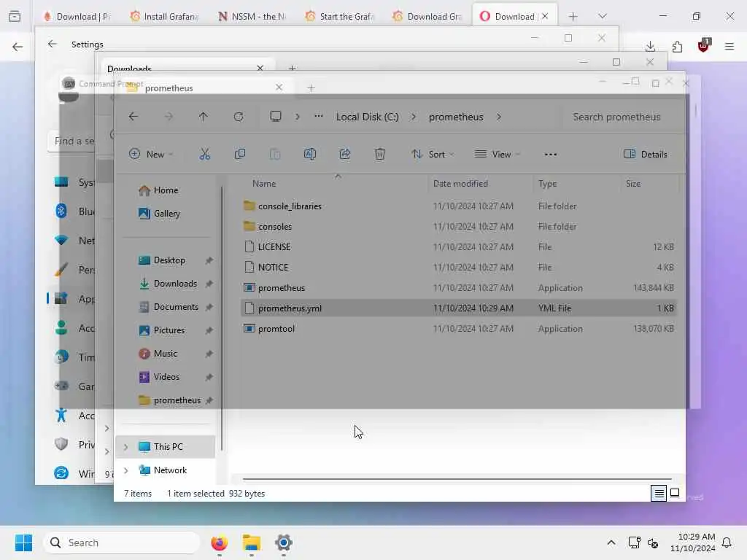Show hidden system tray icons
747x560 pixels.
pyautogui.click(x=611, y=542)
